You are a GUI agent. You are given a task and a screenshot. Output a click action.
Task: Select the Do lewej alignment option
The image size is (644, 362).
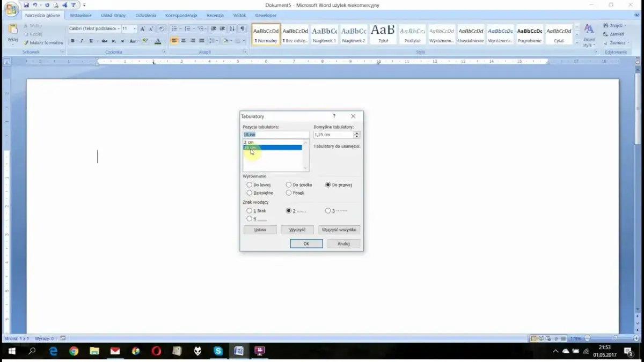pyautogui.click(x=250, y=185)
